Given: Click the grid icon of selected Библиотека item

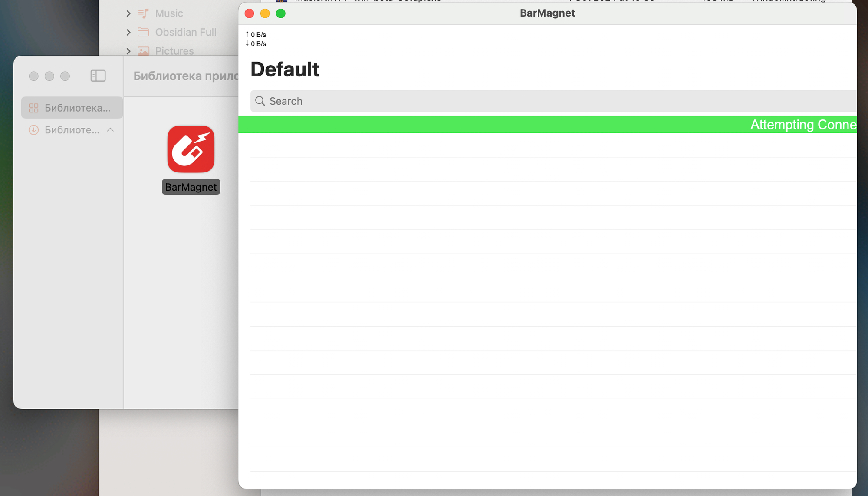Looking at the screenshot, I should pos(33,108).
